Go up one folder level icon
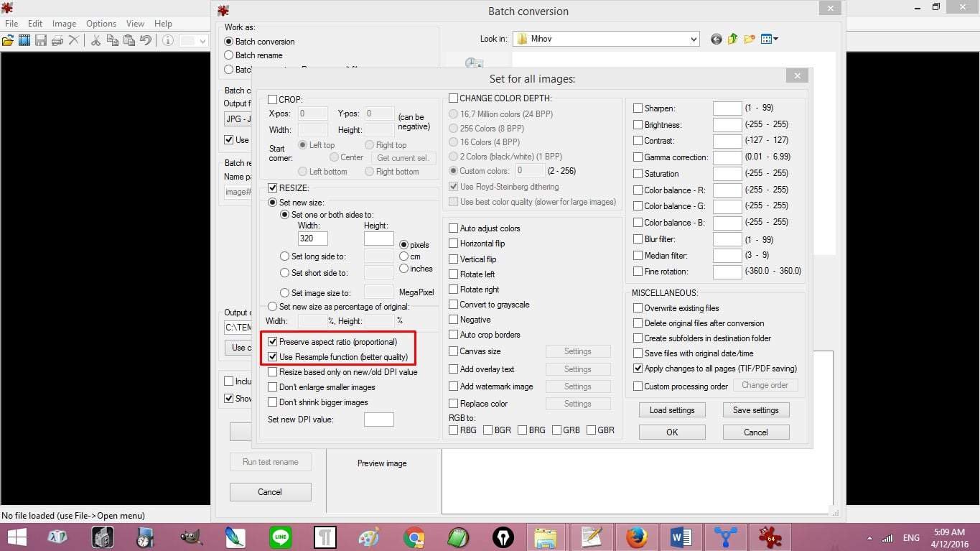Viewport: 980px width, 551px height. point(732,39)
